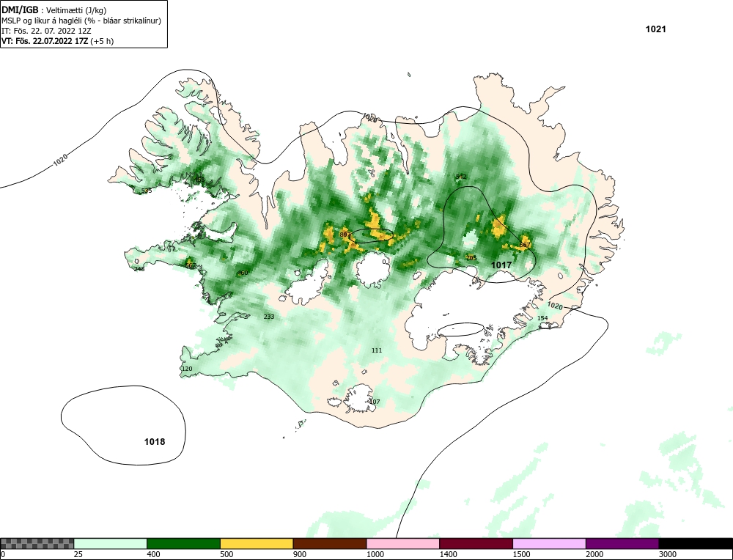Click the gray checkered legend swatch
733x560 pixels.
pos(37,543)
